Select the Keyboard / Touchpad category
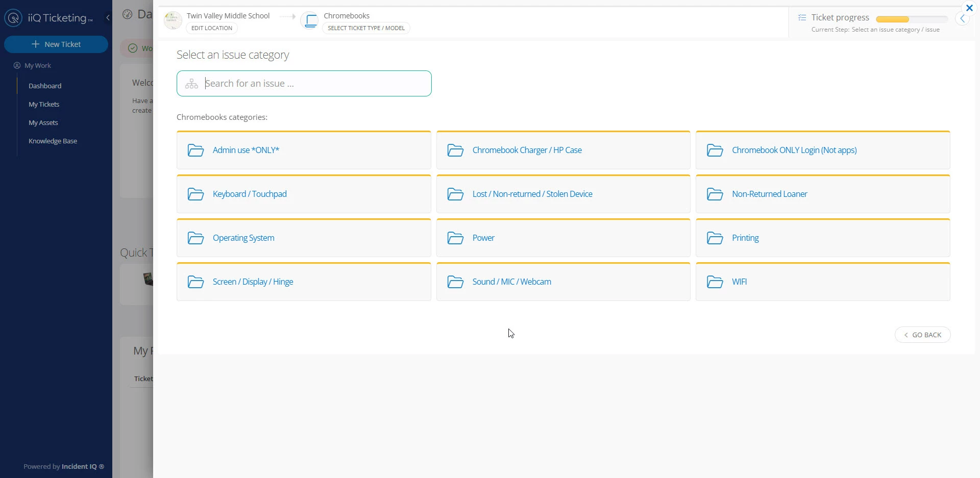980x478 pixels. (x=304, y=194)
